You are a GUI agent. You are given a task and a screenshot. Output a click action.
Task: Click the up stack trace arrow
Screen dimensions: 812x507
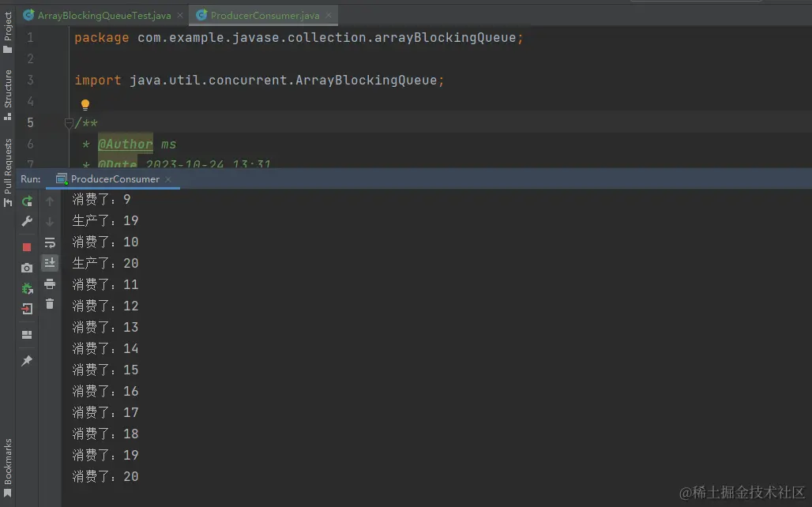50,201
